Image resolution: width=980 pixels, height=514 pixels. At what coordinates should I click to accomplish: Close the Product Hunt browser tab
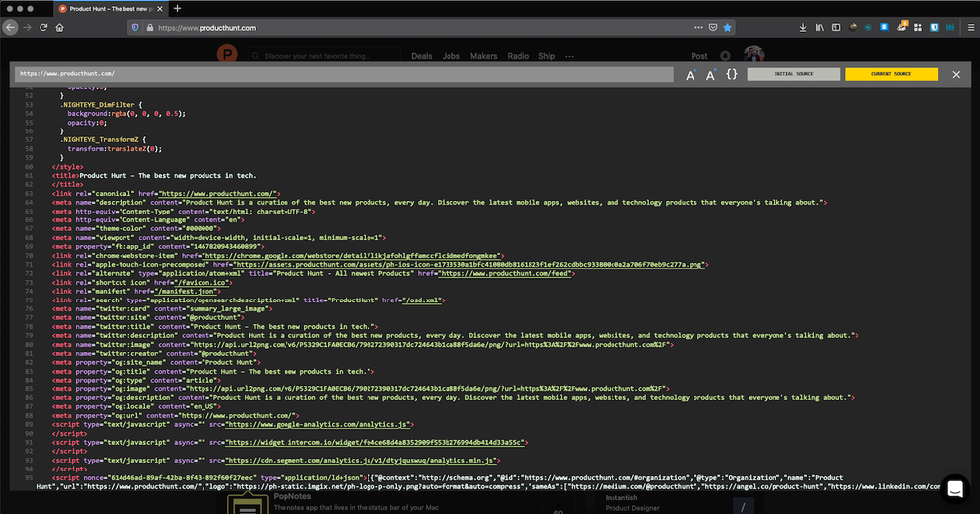(160, 9)
